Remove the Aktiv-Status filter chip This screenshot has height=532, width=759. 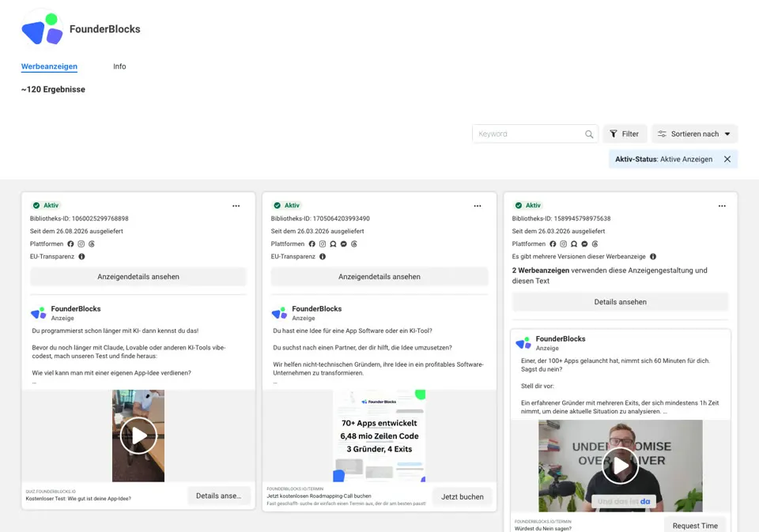pyautogui.click(x=727, y=159)
